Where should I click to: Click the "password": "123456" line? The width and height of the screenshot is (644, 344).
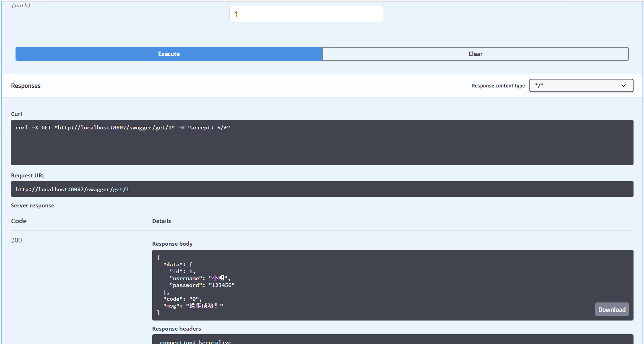[x=202, y=285]
